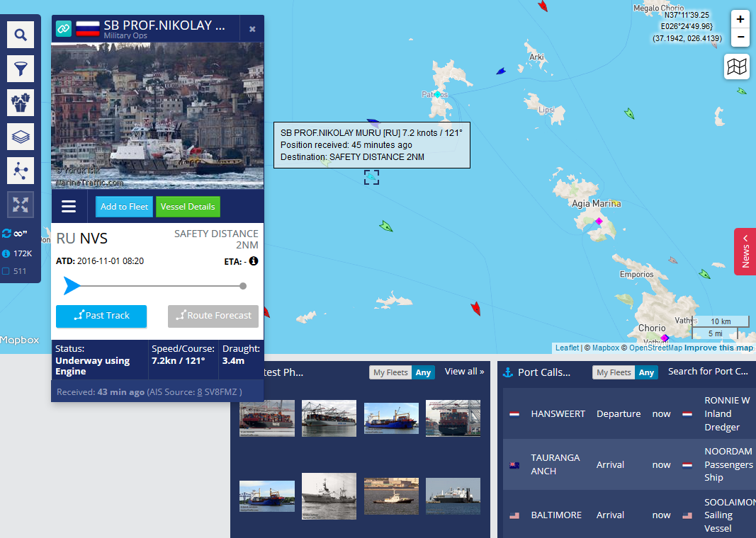Expand the red News side tab
The height and width of the screenshot is (538, 756).
click(745, 251)
